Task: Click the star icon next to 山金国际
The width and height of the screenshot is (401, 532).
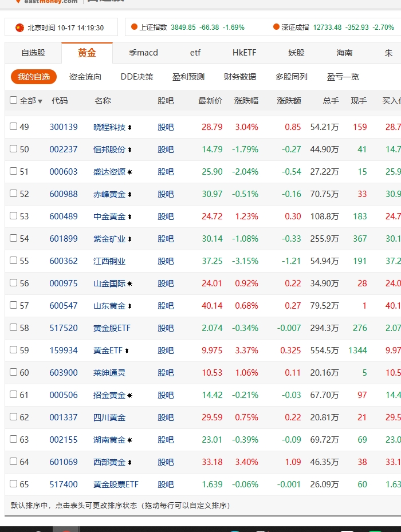Action: pos(129,283)
